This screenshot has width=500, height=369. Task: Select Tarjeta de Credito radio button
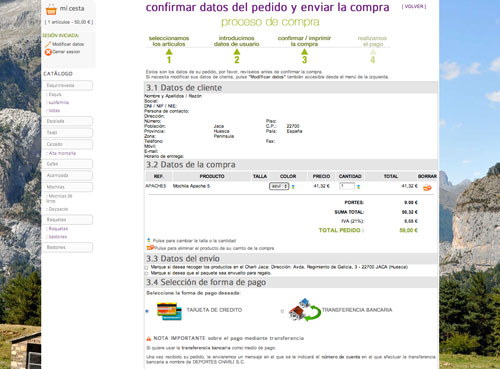147,311
